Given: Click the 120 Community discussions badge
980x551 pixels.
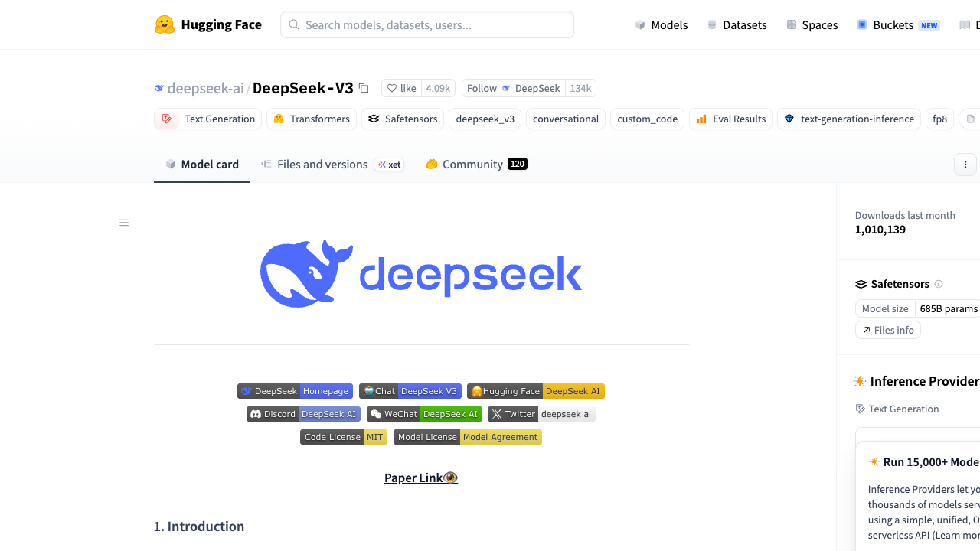Looking at the screenshot, I should click(x=518, y=164).
